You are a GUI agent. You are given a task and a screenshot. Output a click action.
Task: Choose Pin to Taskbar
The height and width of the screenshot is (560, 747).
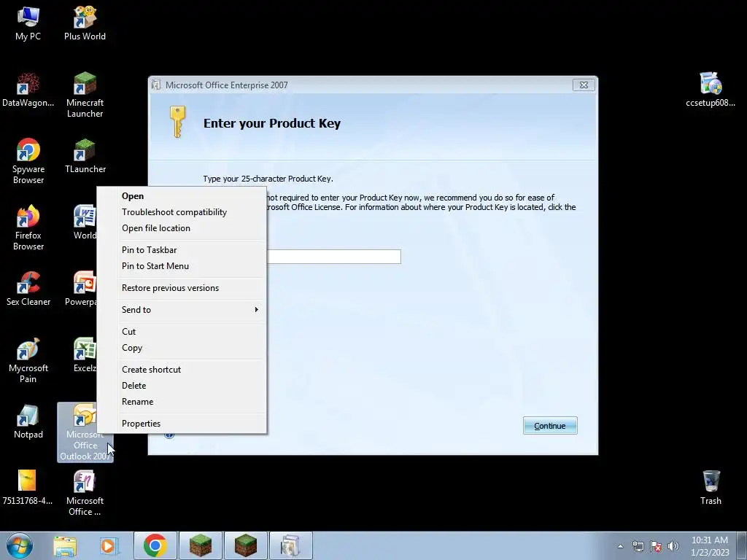click(x=182, y=250)
